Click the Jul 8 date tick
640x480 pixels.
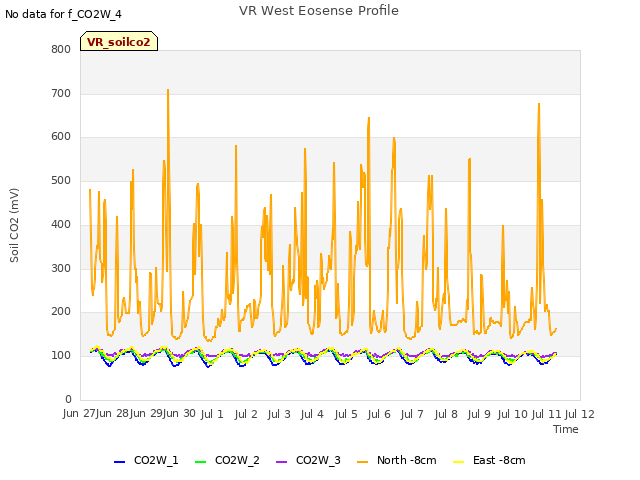point(446,414)
